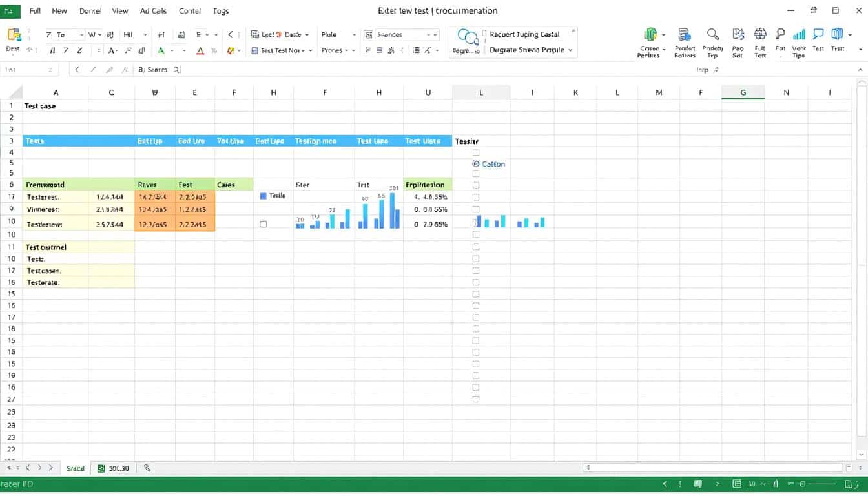Tick the column L checkbox in row 27
Viewport: 868px width, 496px height.
(476, 399)
